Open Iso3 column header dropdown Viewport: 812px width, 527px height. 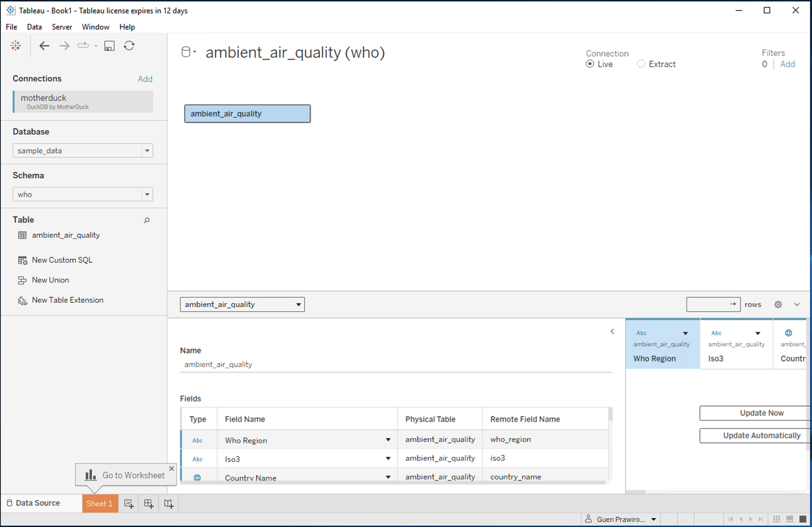point(758,333)
